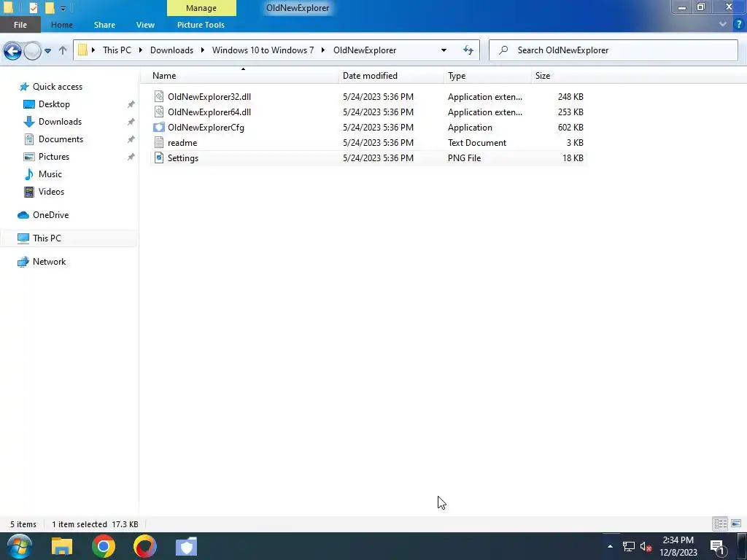This screenshot has height=560, width=747.
Task: Show hidden system tray icons
Action: coord(610,546)
